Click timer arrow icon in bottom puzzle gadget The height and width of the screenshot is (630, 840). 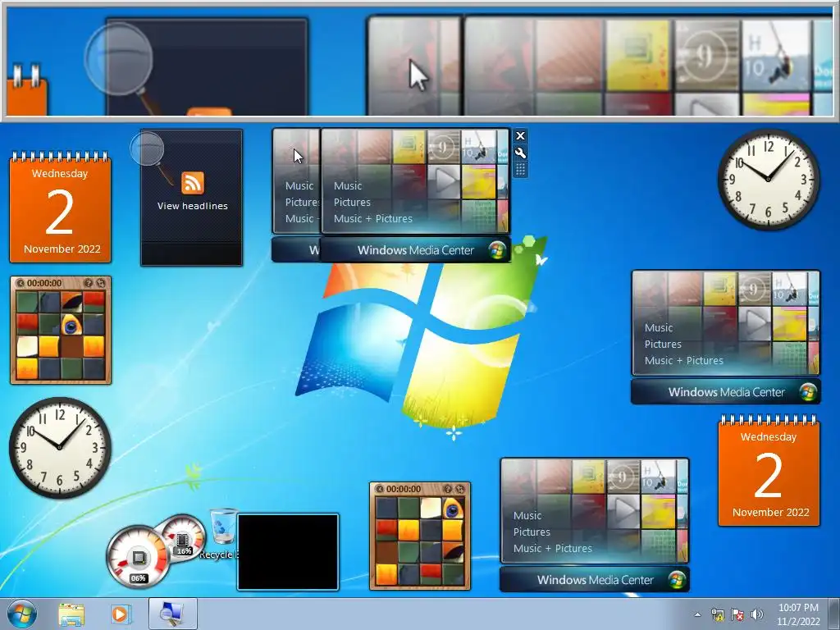(380, 489)
